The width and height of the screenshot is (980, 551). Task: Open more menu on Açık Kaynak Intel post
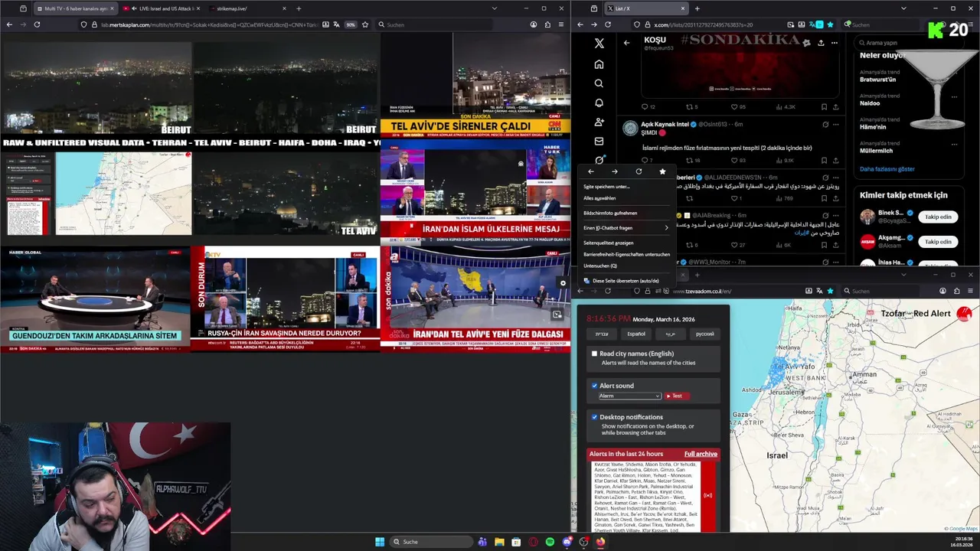pos(835,124)
